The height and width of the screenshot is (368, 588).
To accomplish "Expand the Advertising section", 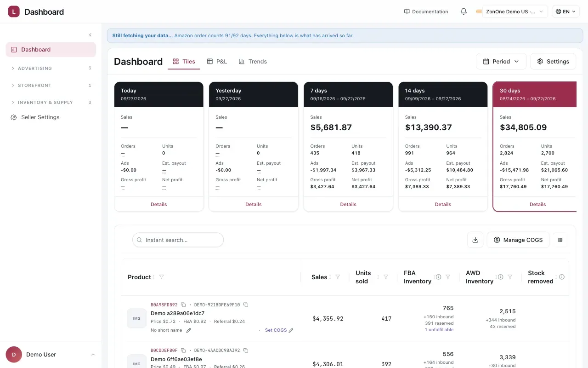I will 51,68.
